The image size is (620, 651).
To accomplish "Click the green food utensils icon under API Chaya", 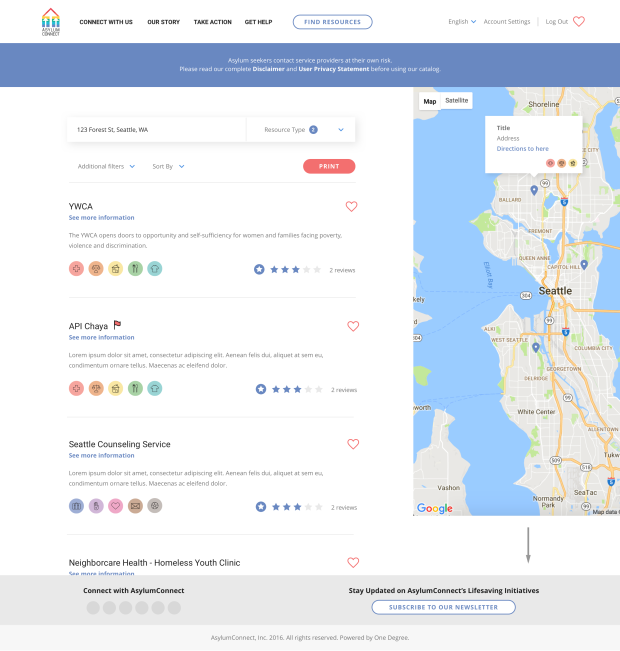I will (135, 388).
